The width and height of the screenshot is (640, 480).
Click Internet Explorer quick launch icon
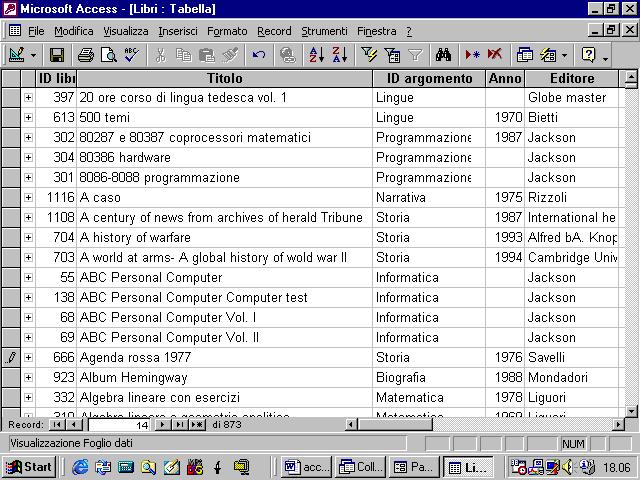pyautogui.click(x=80, y=467)
